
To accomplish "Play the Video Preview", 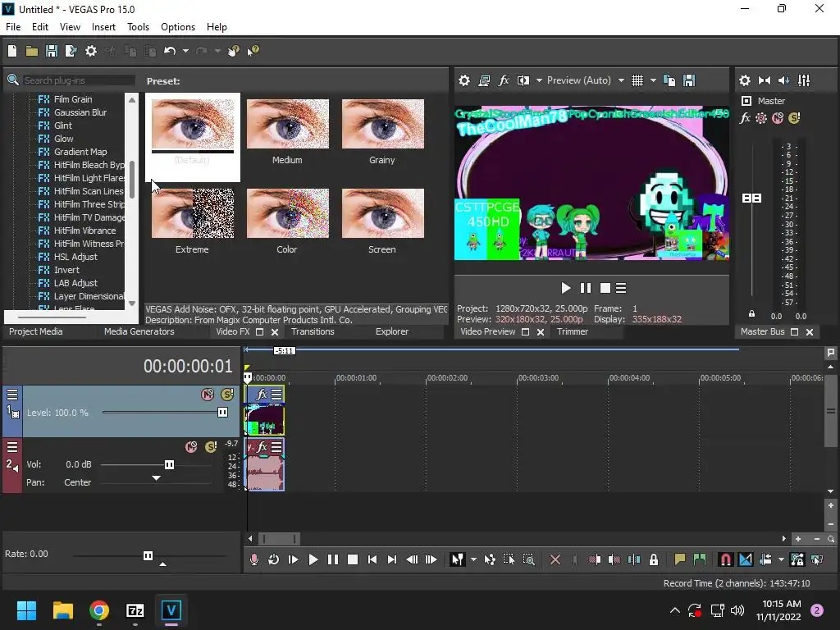I will coord(565,288).
